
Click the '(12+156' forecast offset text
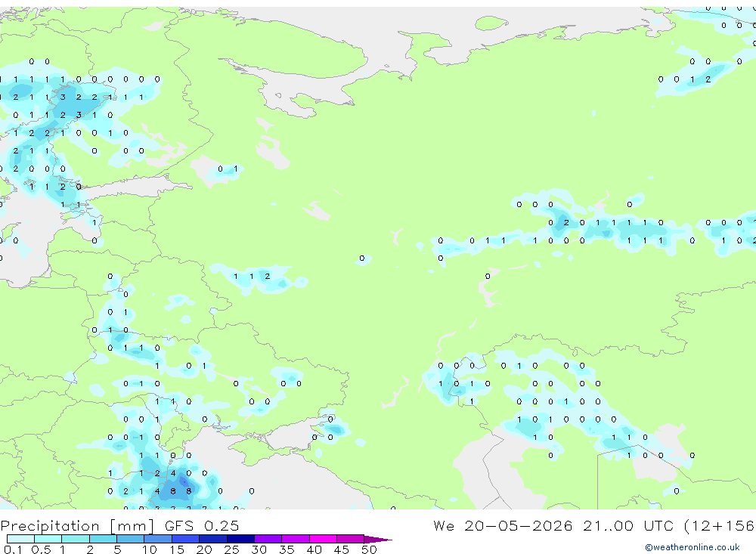[x=720, y=525]
